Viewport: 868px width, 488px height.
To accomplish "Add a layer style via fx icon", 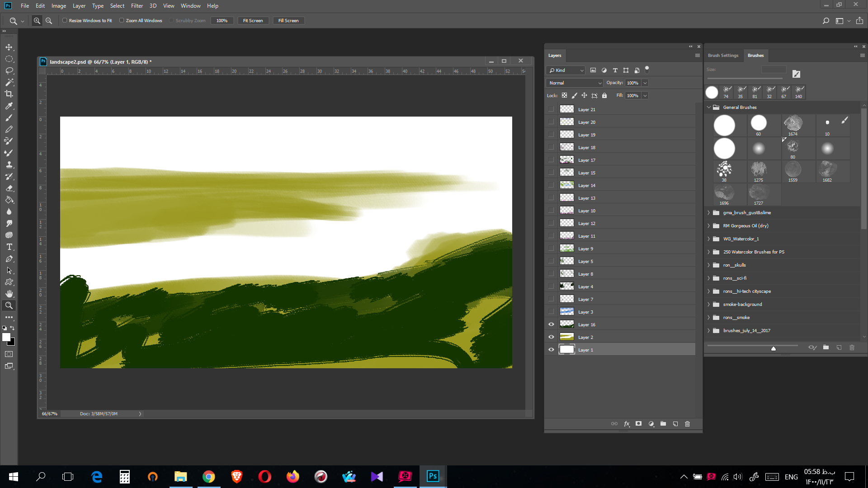I will 627,424.
